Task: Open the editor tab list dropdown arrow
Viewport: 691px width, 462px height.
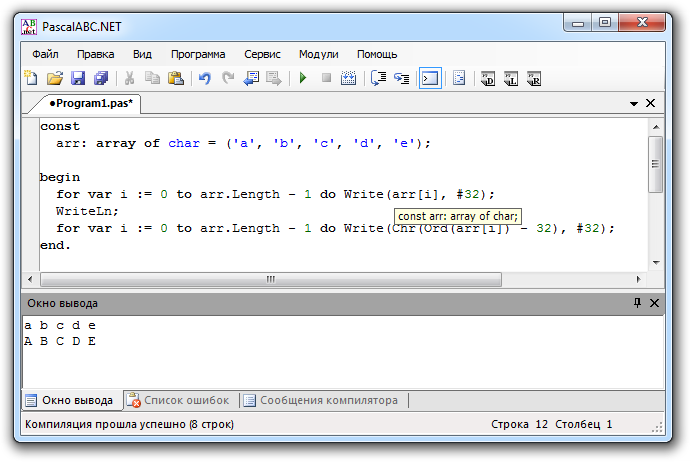Action: (634, 104)
